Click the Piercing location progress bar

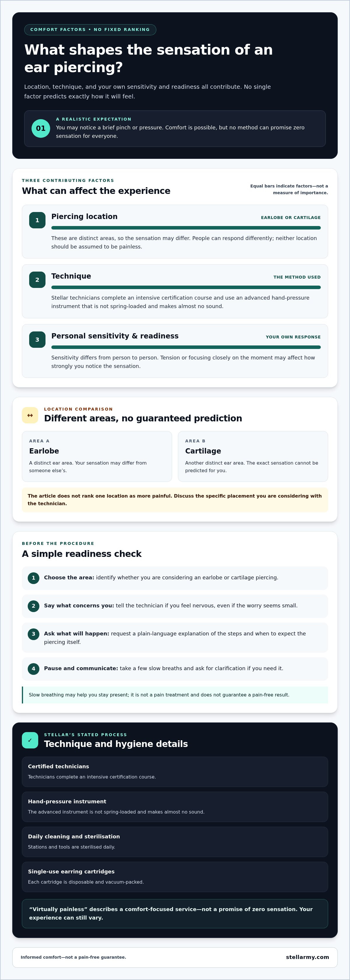pos(186,228)
